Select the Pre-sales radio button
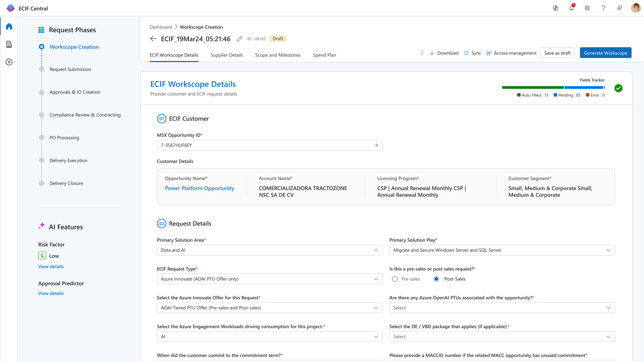Viewport: 644px width, 362px height. (394, 279)
